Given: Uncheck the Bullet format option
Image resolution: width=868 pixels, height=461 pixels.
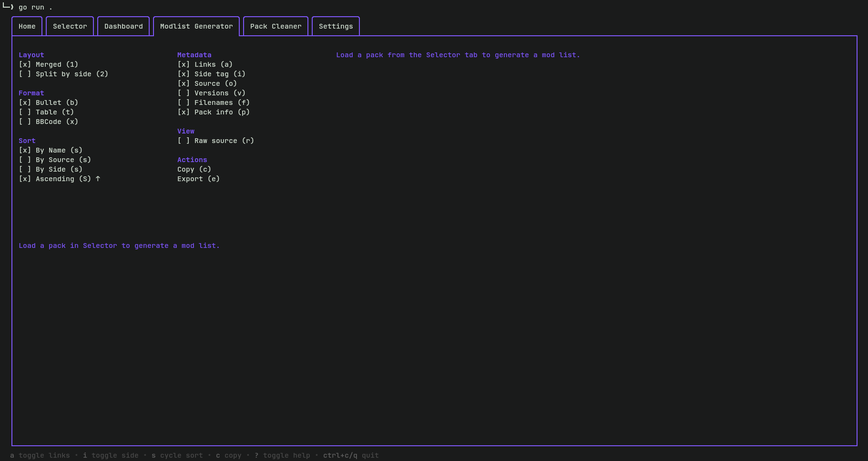Looking at the screenshot, I should click(x=48, y=102).
